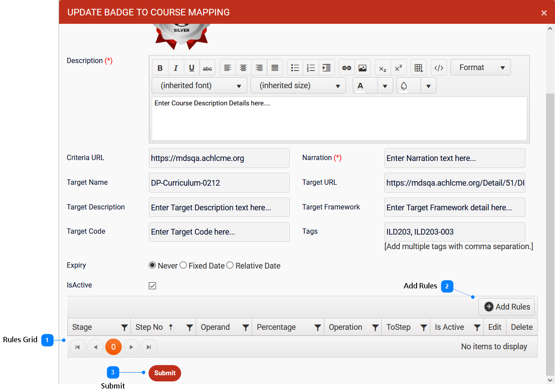Focus the Target Framework field
Image resolution: width=555 pixels, height=392 pixels.
(455, 207)
